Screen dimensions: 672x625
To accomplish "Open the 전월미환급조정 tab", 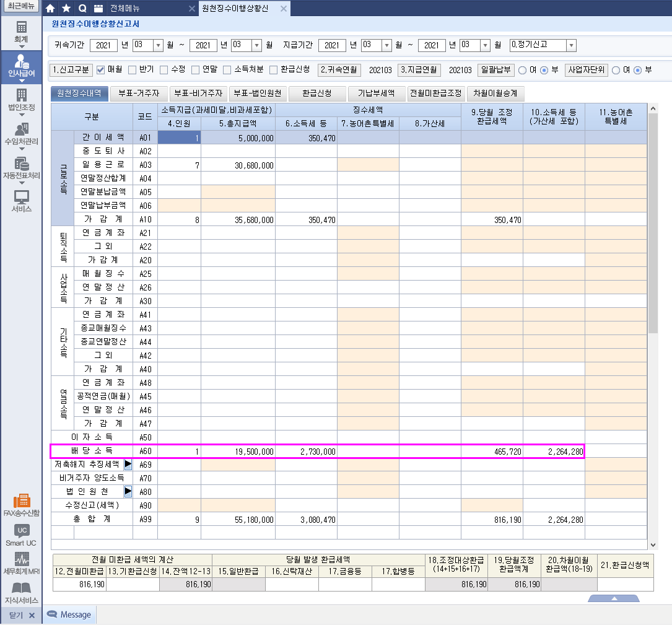I will tap(435, 94).
